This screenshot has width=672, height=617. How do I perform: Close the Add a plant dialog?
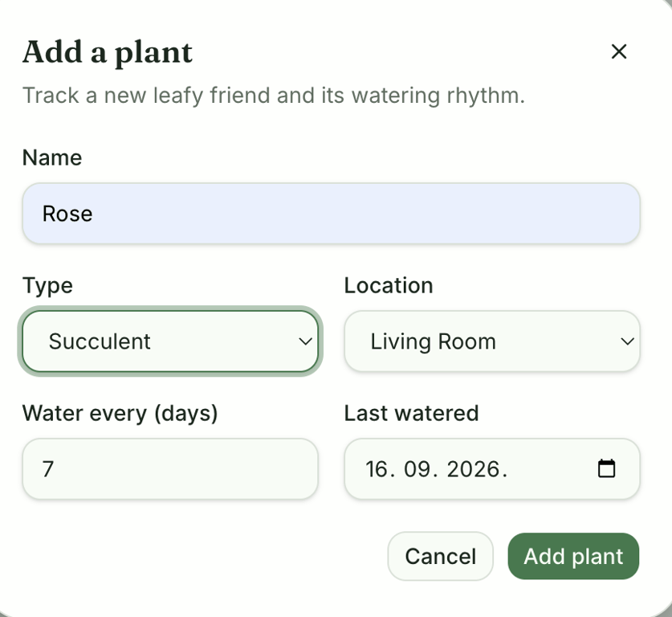619,51
